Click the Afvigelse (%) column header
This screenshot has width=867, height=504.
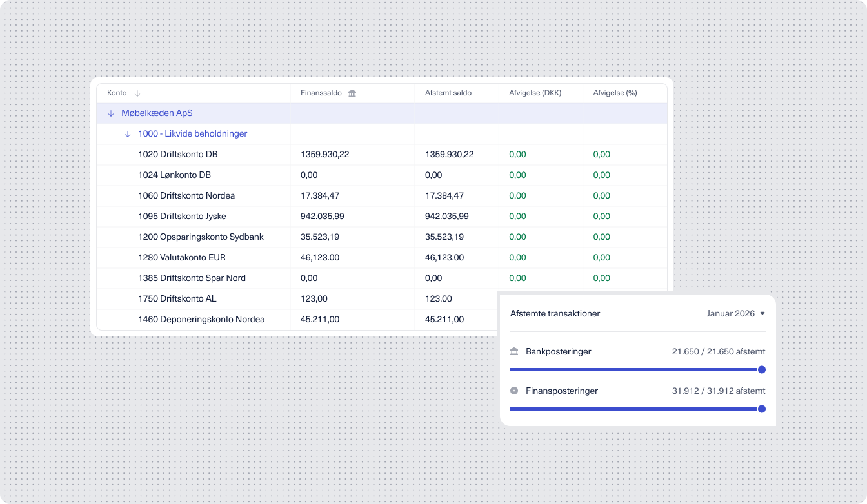615,93
